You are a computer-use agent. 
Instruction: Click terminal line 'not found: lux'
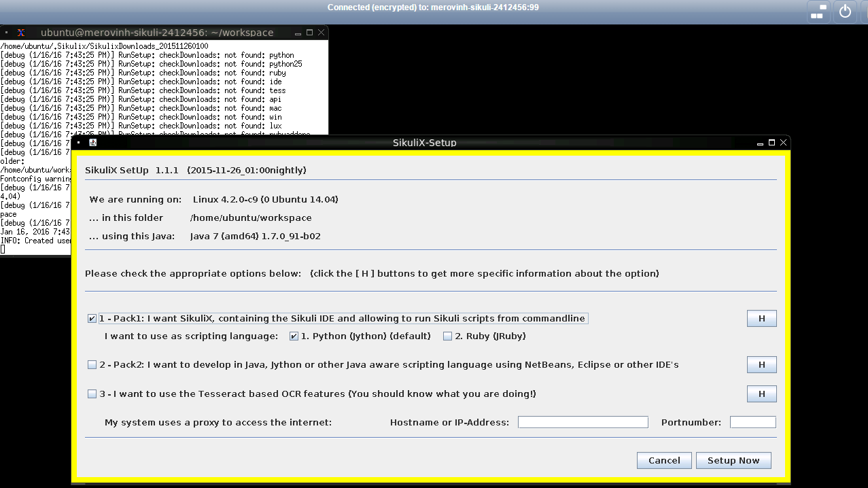(x=141, y=126)
